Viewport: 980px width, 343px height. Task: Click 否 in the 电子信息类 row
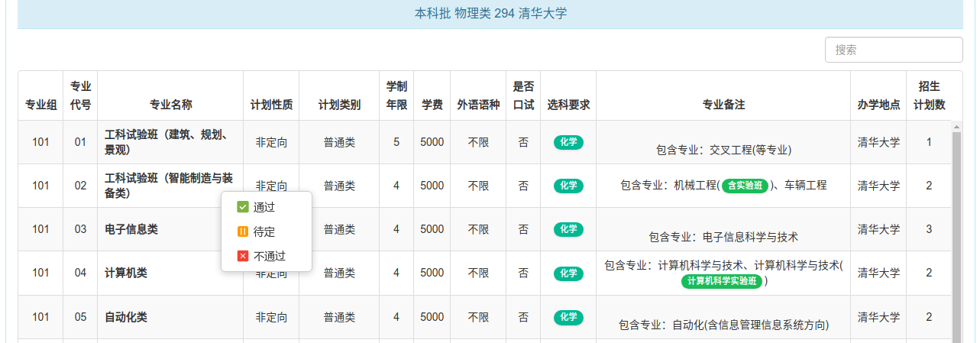pyautogui.click(x=523, y=229)
